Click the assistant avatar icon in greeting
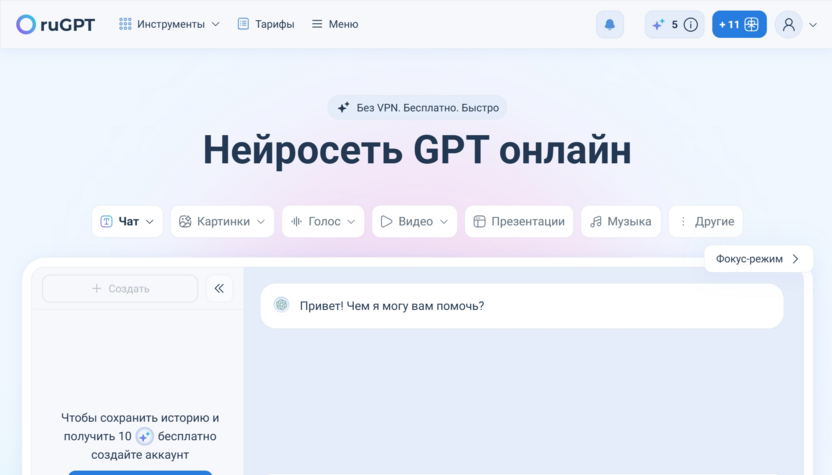 click(281, 305)
